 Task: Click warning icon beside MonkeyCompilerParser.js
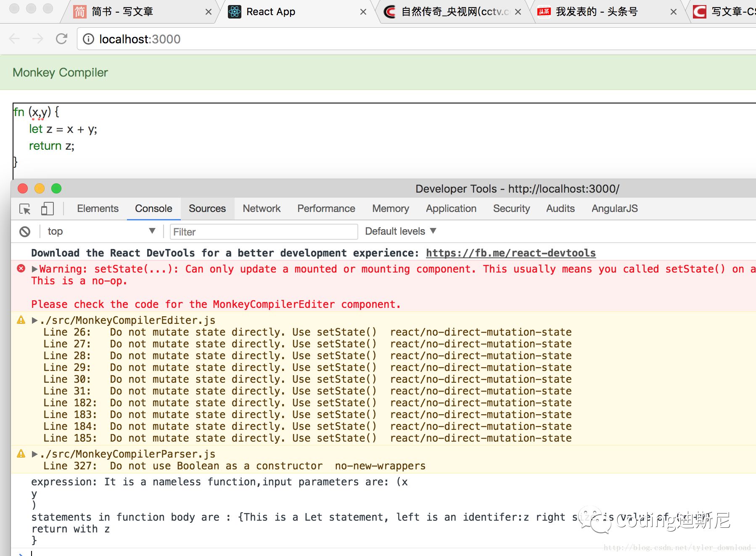[x=21, y=454]
